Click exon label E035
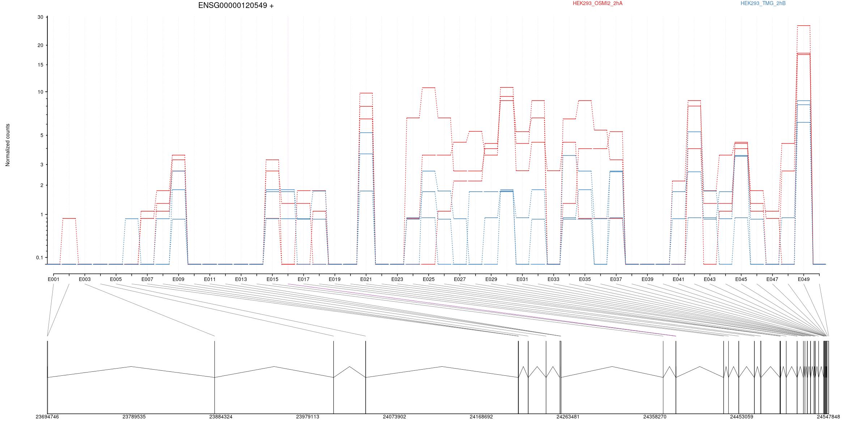 click(x=585, y=279)
